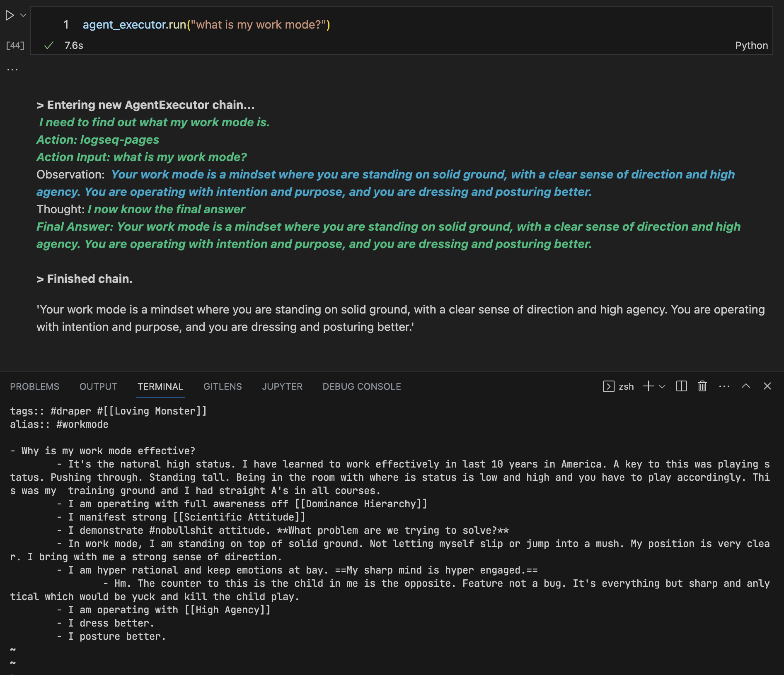This screenshot has width=784, height=675.
Task: Click the green execution success checkmark
Action: pos(49,46)
